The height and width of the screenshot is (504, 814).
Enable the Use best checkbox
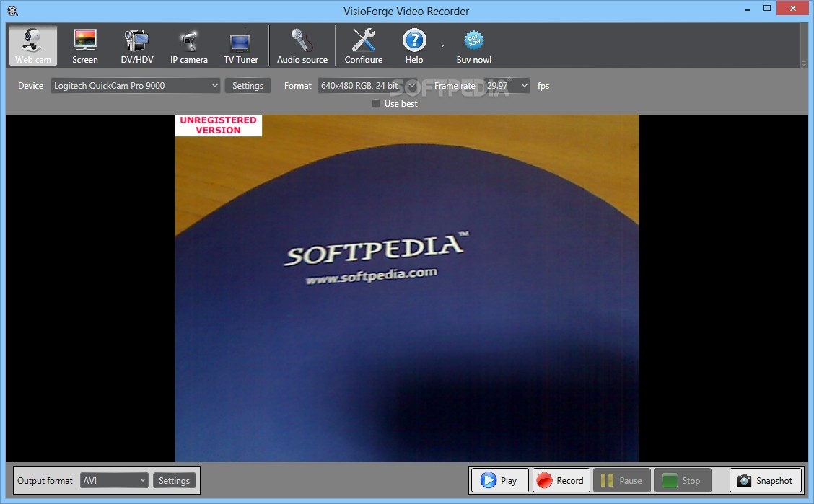pyautogui.click(x=376, y=104)
